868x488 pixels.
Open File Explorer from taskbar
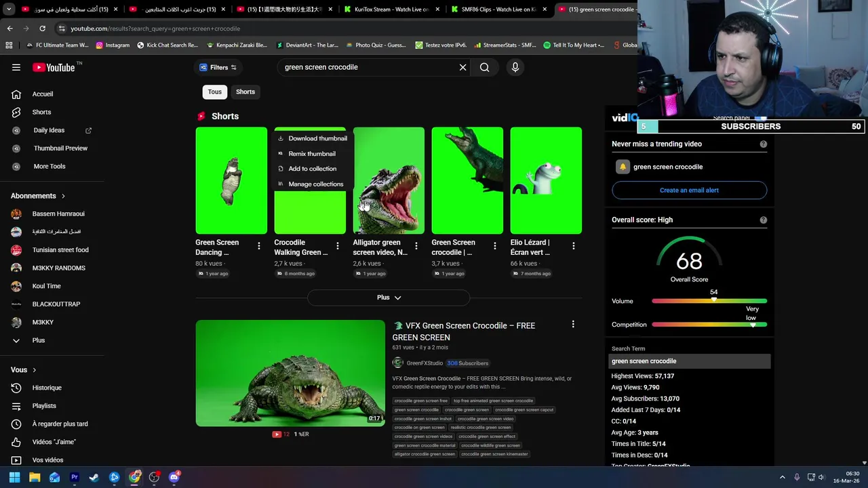35,477
